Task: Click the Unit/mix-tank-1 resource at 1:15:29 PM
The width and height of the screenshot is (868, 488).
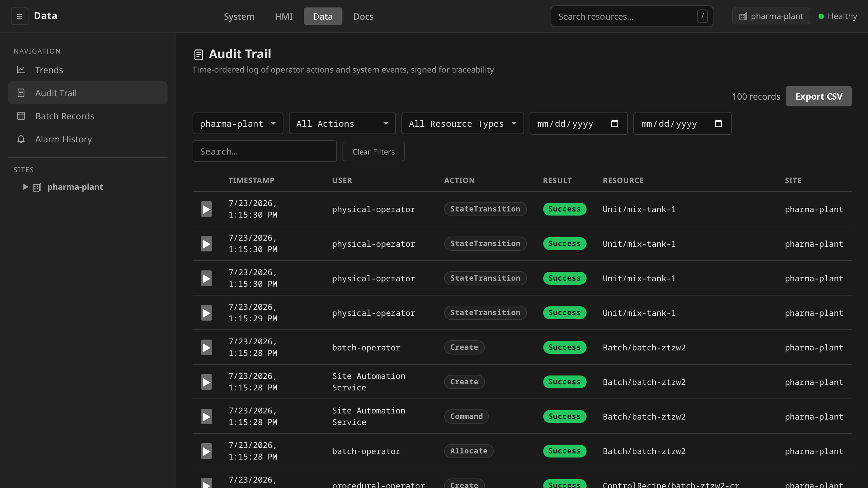Action: pyautogui.click(x=639, y=313)
